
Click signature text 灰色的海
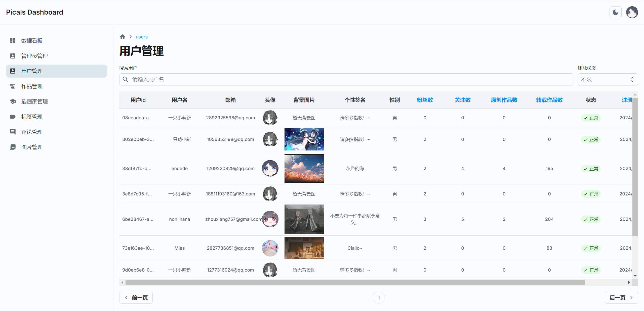(x=355, y=168)
